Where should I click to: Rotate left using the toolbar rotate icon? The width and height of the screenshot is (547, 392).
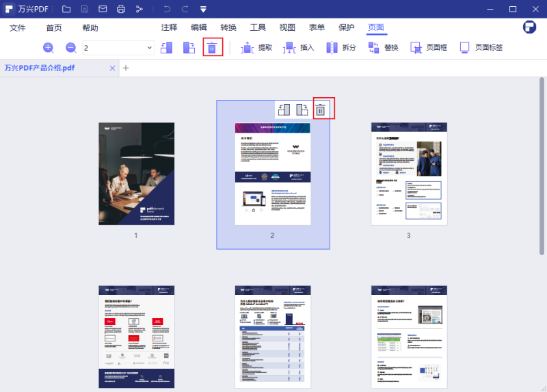167,48
